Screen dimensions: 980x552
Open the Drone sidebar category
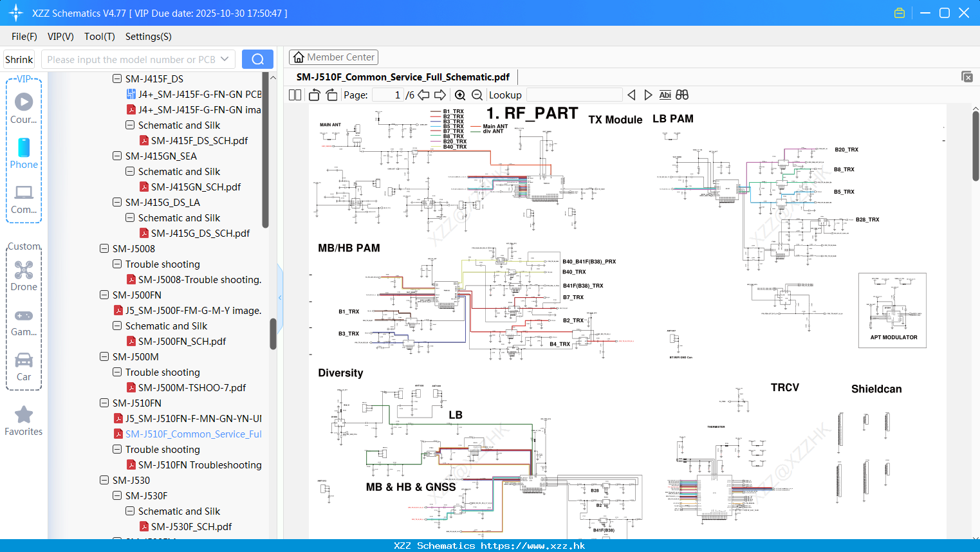click(x=24, y=276)
